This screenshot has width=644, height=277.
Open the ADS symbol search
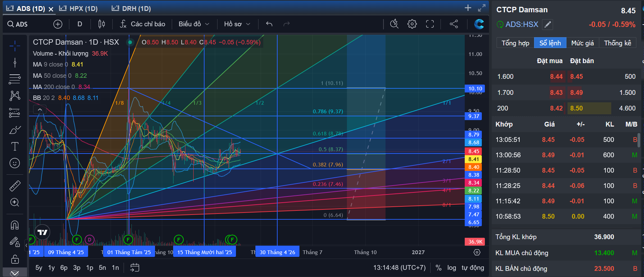[x=18, y=24]
